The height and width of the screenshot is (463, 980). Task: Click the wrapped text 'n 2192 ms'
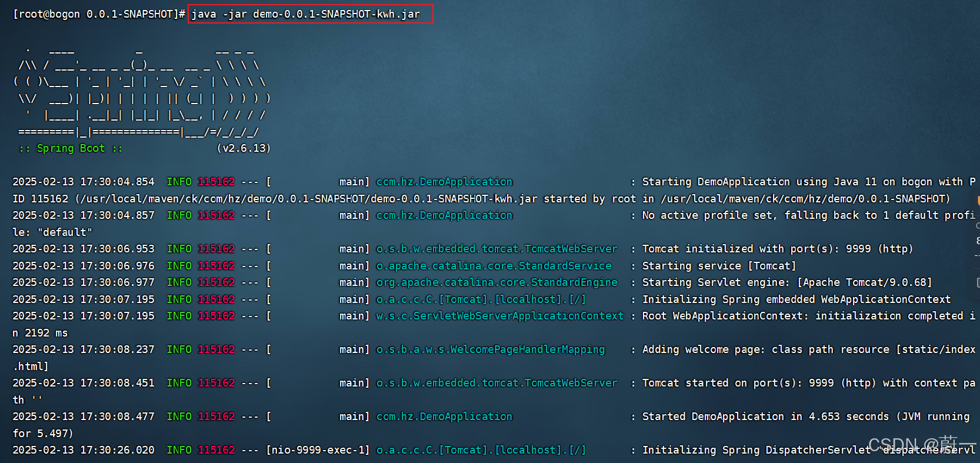[x=40, y=333]
